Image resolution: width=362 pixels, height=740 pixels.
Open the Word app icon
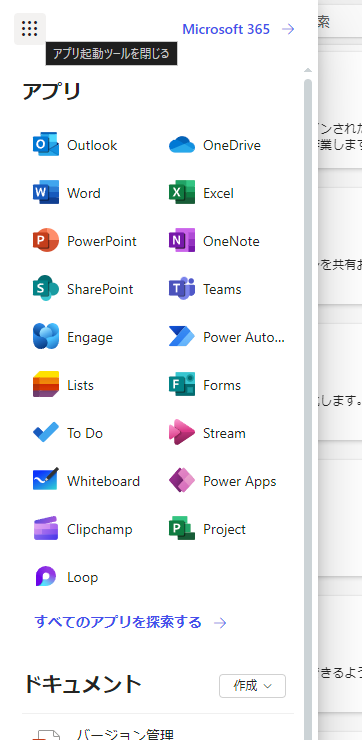(x=46, y=193)
